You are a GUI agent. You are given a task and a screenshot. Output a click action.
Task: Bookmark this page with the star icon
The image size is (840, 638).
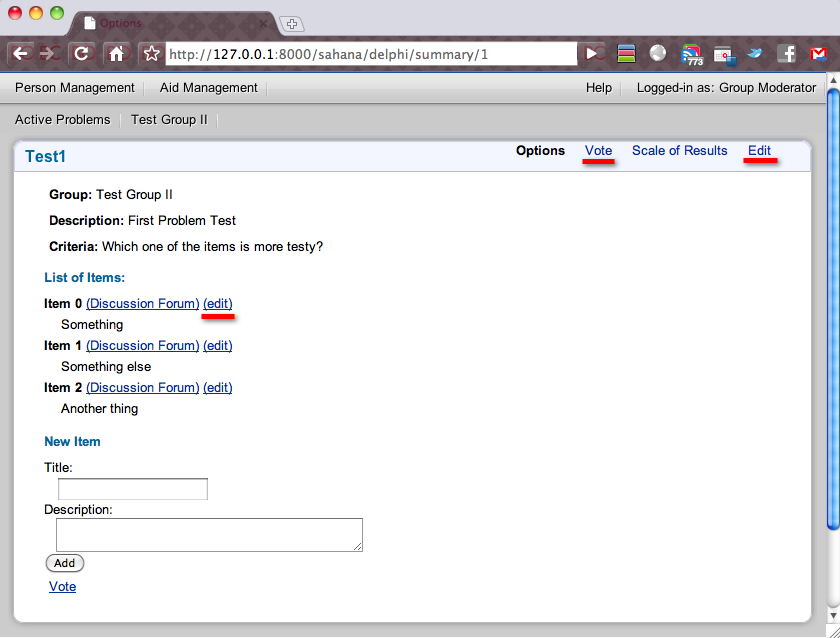pyautogui.click(x=151, y=54)
